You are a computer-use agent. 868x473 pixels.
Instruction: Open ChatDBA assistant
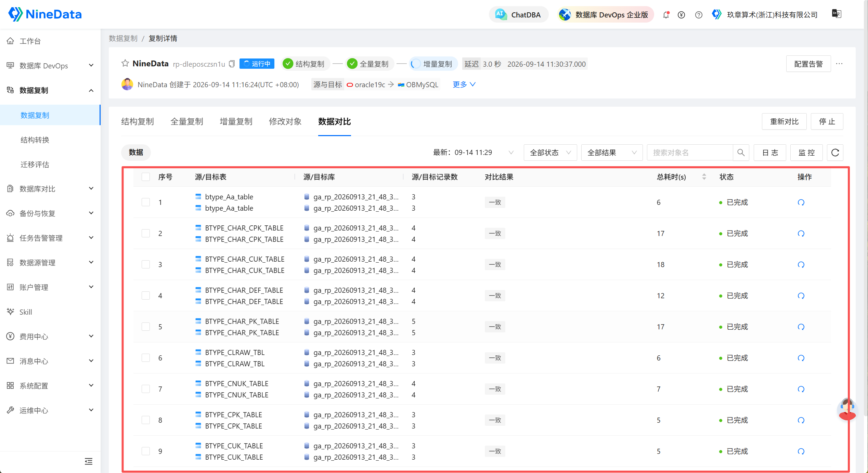coord(519,15)
